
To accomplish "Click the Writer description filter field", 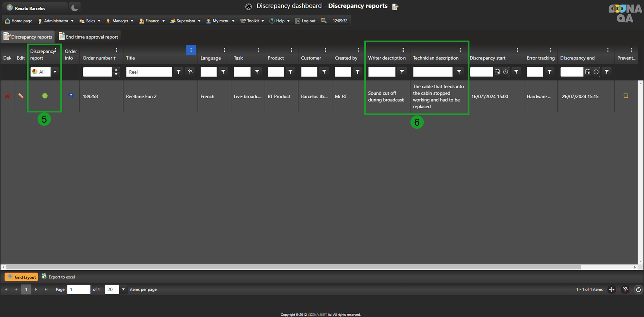I will click(382, 72).
